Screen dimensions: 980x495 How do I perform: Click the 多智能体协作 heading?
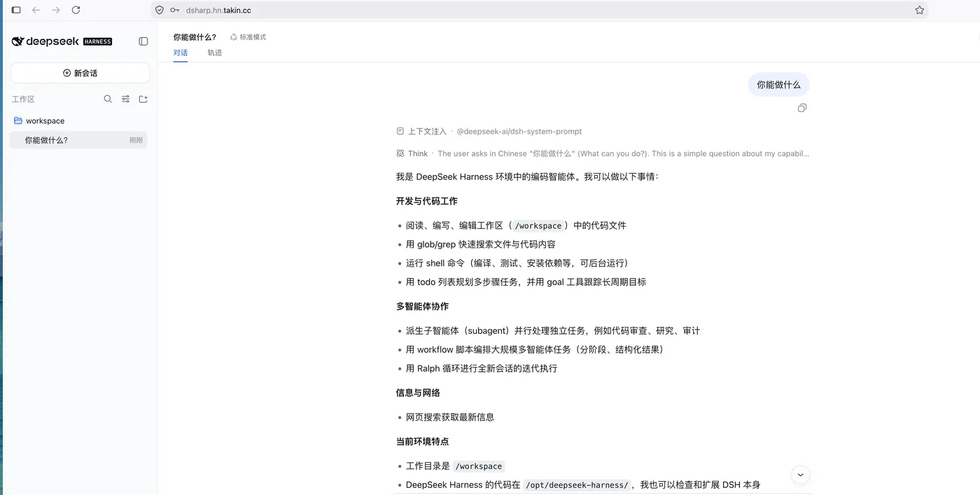[x=423, y=306]
